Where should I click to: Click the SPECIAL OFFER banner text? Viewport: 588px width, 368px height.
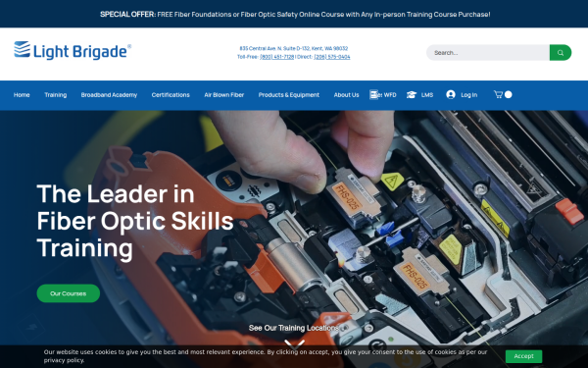click(295, 15)
